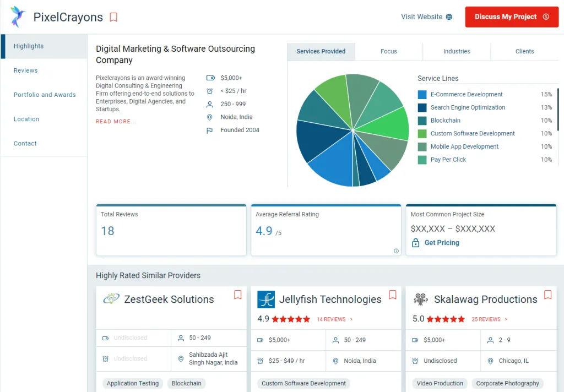Click the PixelCrayons hummingbird logo

click(17, 17)
